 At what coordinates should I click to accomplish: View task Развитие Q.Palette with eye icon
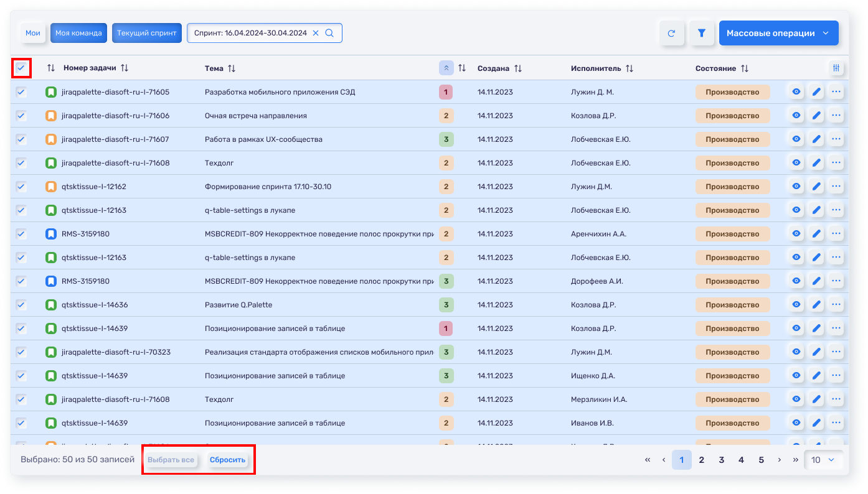[796, 305]
